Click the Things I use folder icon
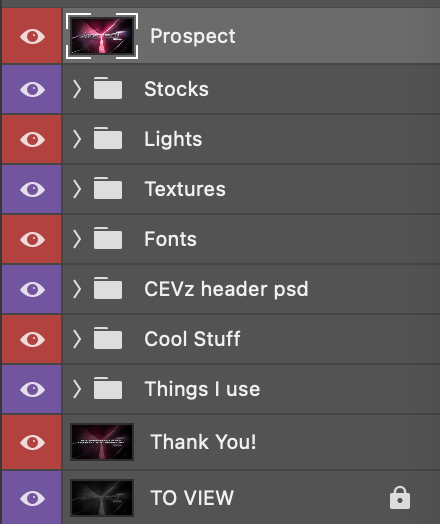This screenshot has height=524, width=440. tap(108, 388)
